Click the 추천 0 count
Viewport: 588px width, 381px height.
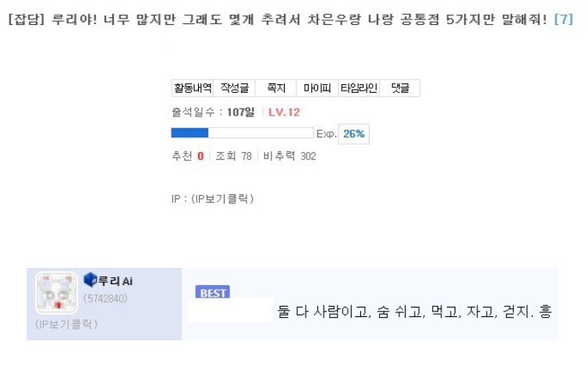pos(188,156)
